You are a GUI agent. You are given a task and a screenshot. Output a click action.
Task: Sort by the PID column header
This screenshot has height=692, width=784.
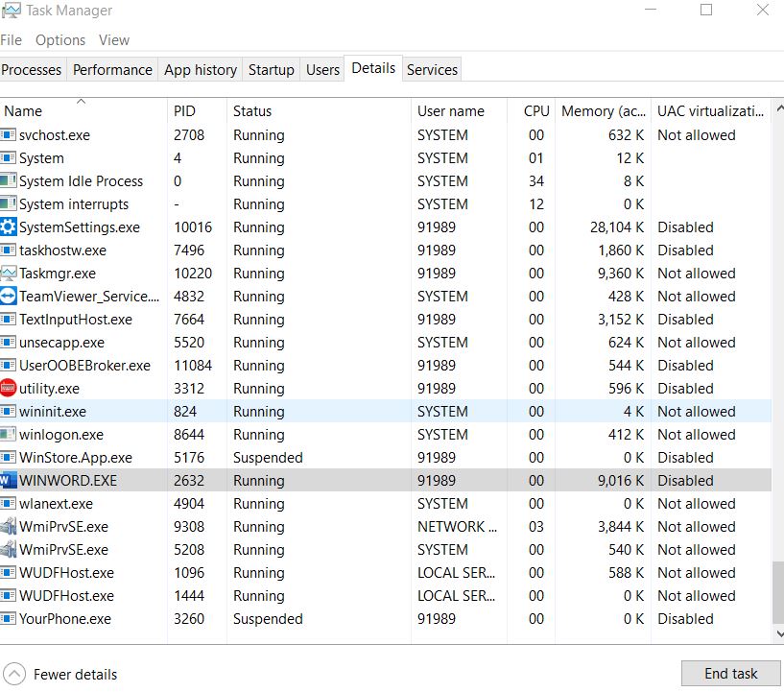[x=197, y=111]
